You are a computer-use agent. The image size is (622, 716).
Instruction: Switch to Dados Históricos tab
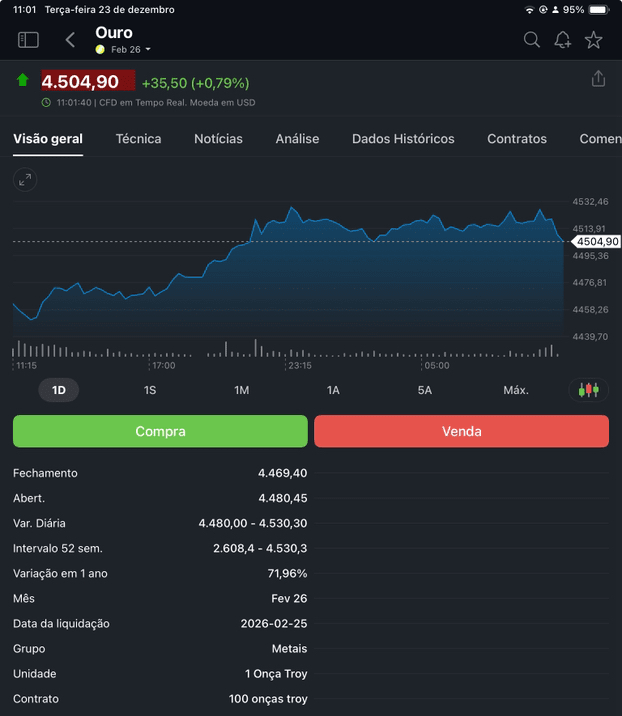403,139
